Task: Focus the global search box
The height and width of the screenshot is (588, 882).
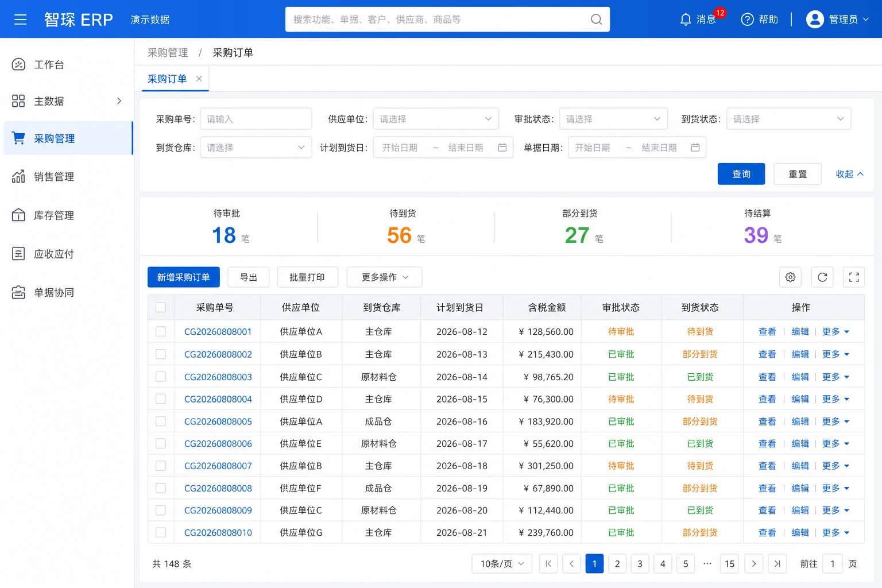Action: coord(447,20)
